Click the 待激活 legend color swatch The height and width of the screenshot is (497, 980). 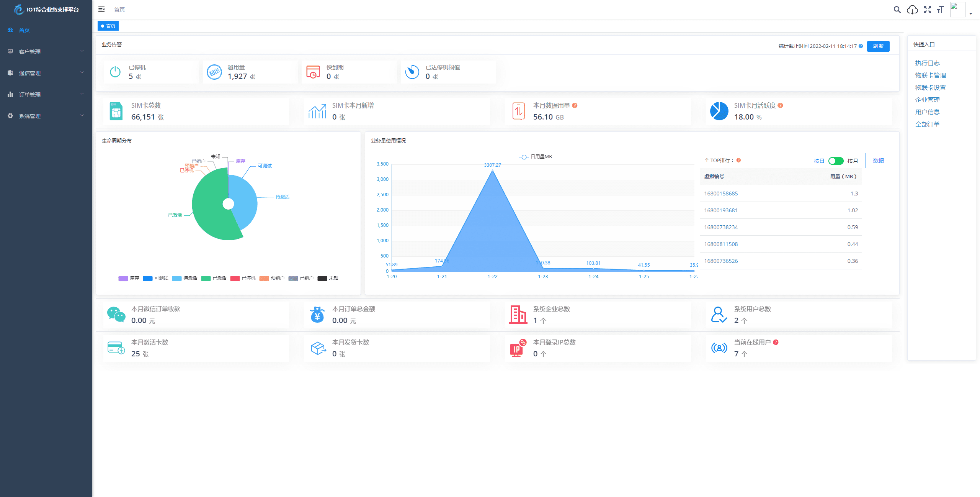[177, 278]
